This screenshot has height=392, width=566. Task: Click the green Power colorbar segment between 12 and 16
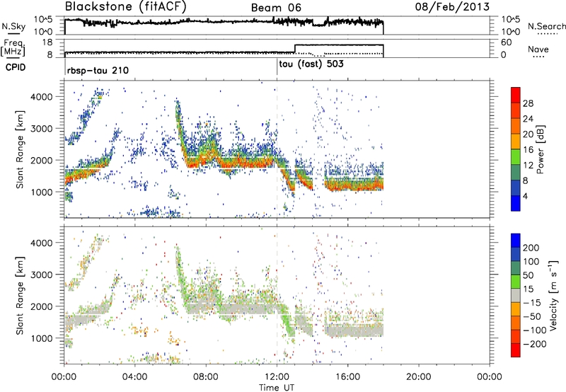point(516,156)
